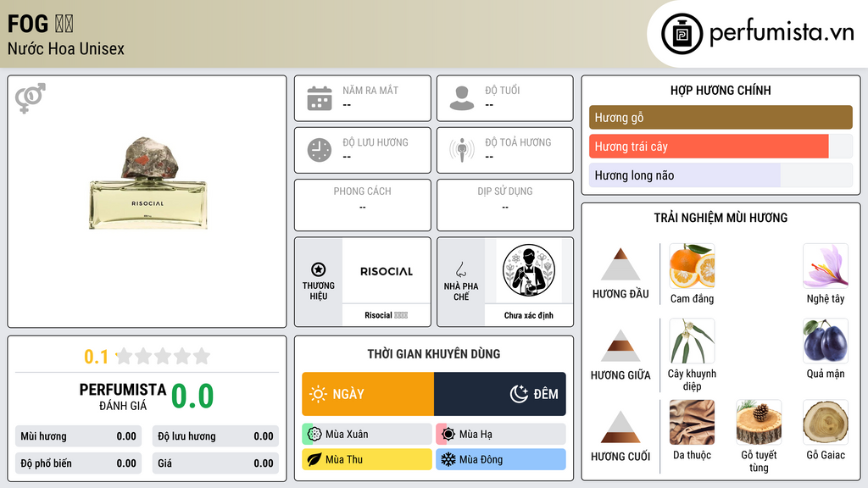The width and height of the screenshot is (868, 488).
Task: Click the radiating person icon for Độ toả hương
Action: tap(462, 150)
